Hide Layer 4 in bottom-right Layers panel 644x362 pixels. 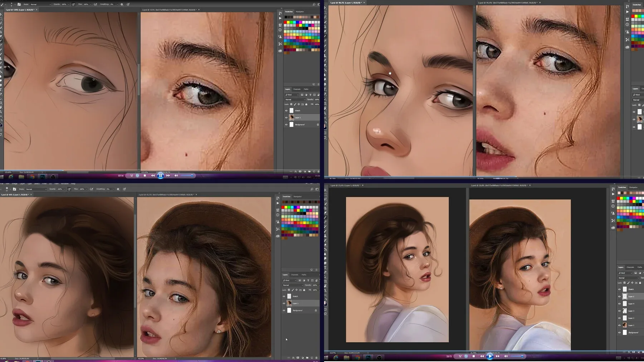tap(620, 304)
